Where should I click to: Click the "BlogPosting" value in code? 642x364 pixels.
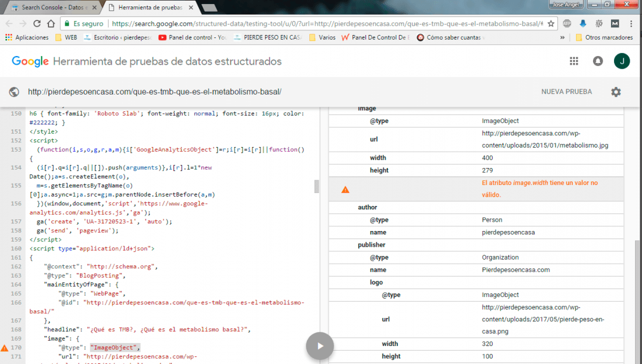[x=99, y=275]
